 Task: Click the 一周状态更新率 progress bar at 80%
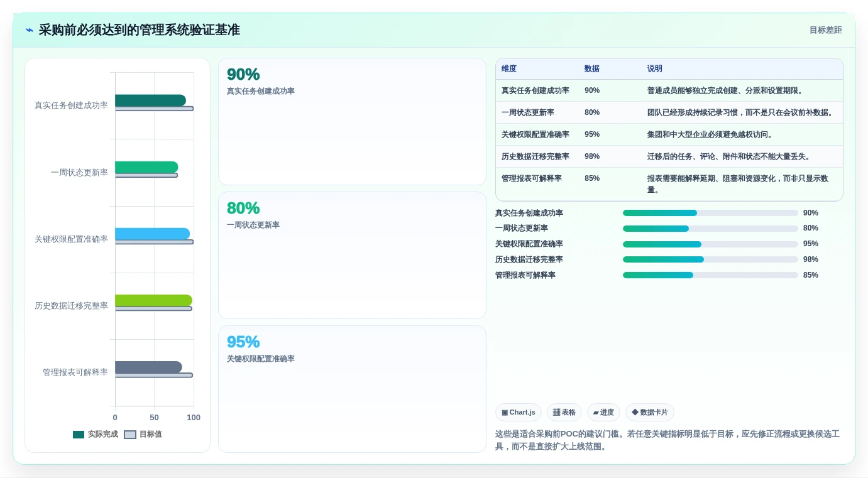(710, 229)
